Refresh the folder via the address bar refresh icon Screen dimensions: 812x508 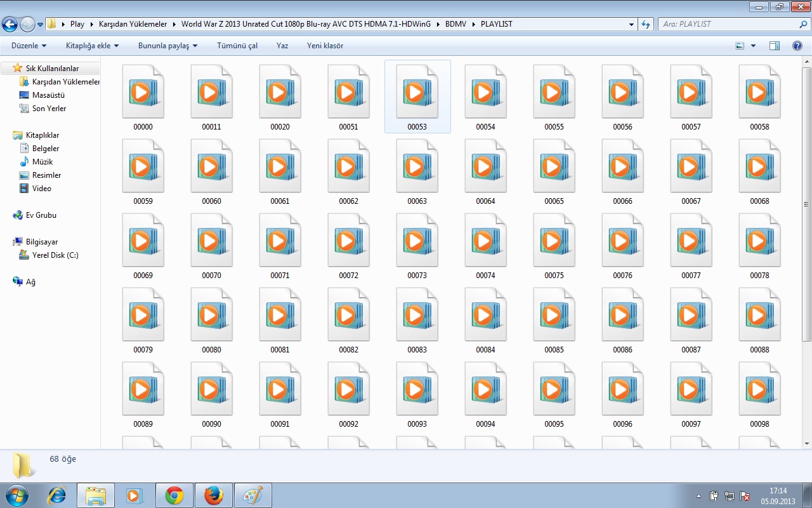[x=646, y=24]
